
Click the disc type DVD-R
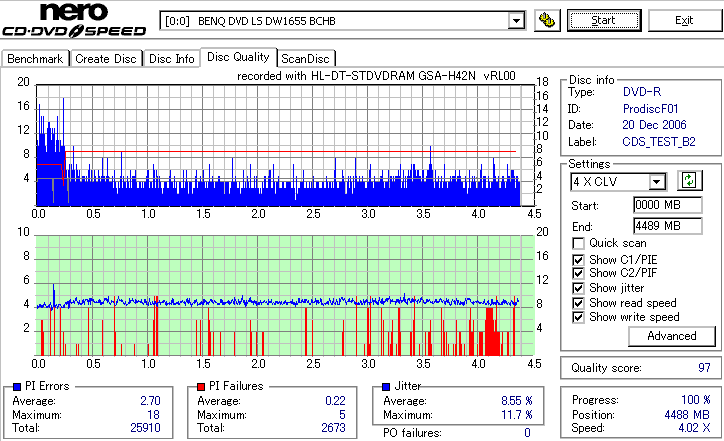(642, 92)
